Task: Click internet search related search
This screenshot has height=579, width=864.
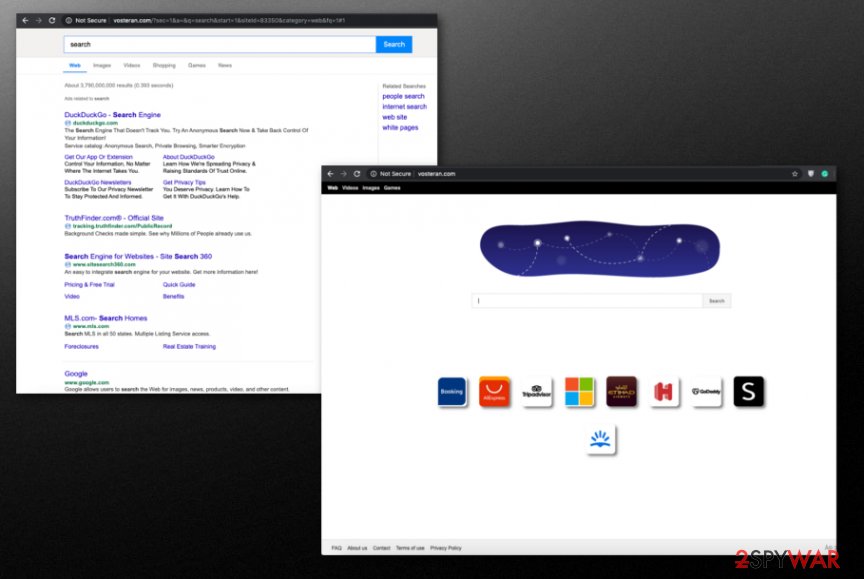Action: [404, 106]
